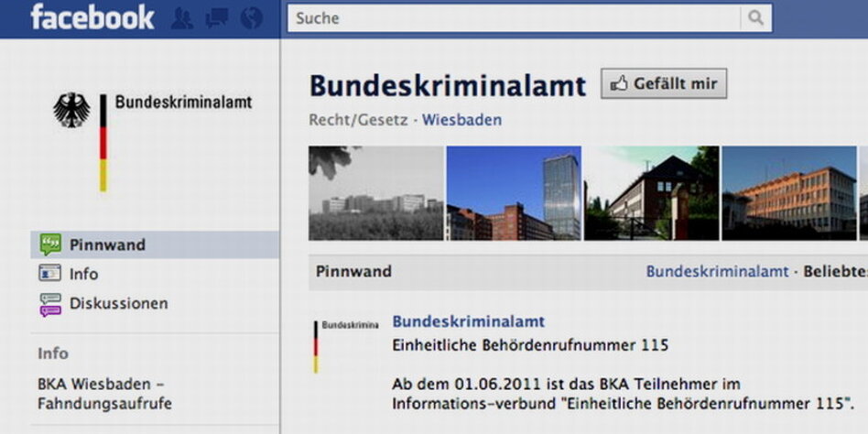
Task: Filter wall by Bundeskriminalamt posts
Action: coord(717,271)
